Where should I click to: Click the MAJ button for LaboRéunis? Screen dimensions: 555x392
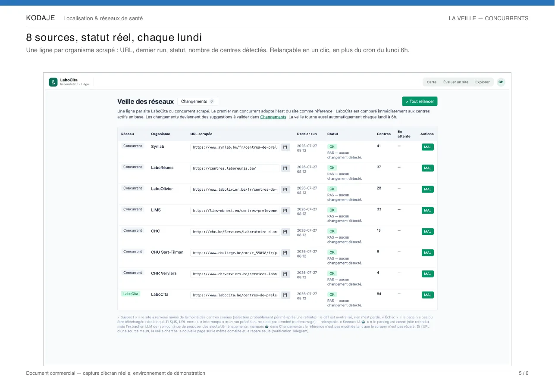click(428, 168)
